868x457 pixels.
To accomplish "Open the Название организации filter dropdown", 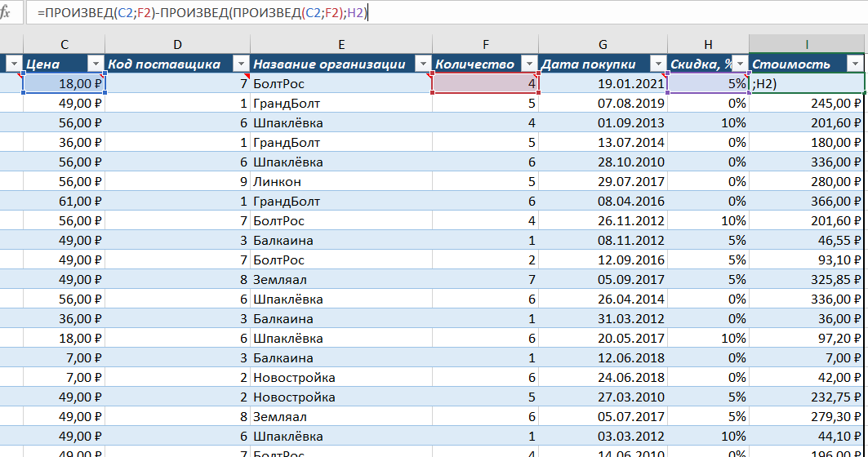I will tap(424, 64).
